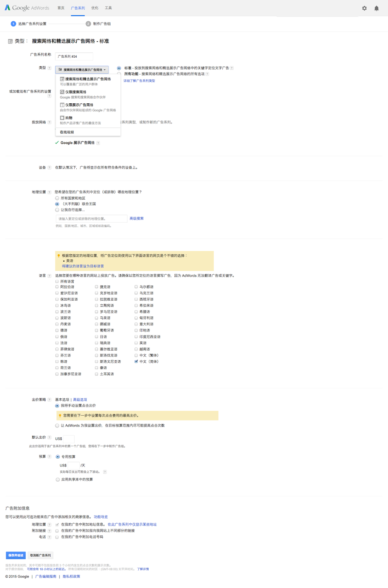Click help icon under 或加载现有广告系列的设置
388x588 pixels.
click(49, 96)
